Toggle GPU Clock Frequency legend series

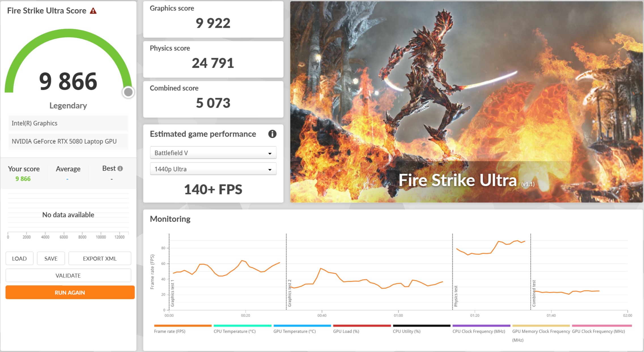(x=598, y=331)
